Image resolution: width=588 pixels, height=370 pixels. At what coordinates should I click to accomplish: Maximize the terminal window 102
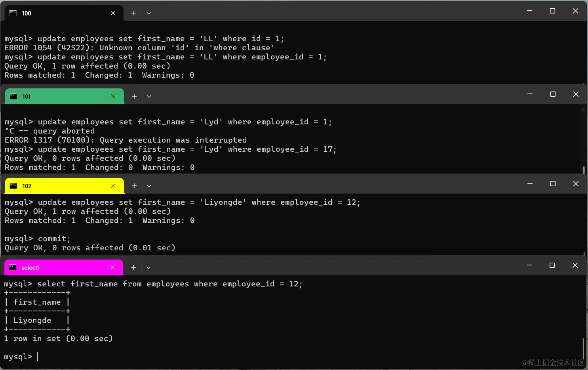553,183
